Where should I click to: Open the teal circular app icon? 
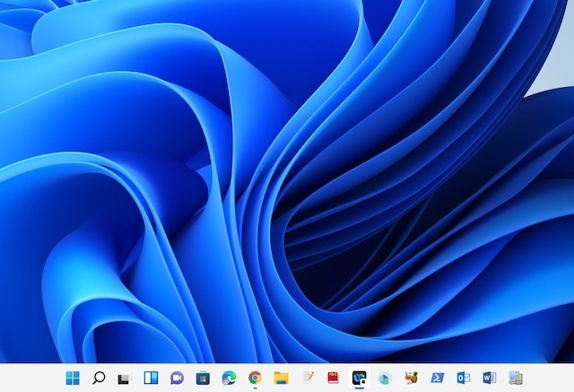pos(385,378)
